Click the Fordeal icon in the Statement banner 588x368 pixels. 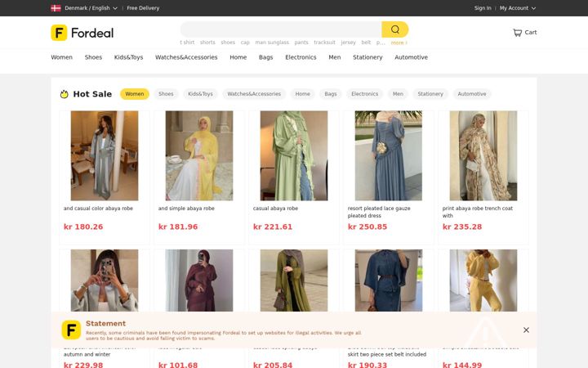tap(71, 330)
